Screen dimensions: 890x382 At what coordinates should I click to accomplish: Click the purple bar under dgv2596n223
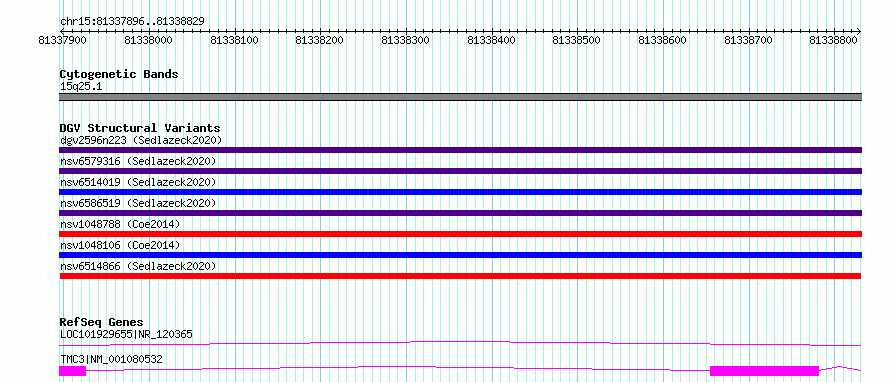coord(460,150)
